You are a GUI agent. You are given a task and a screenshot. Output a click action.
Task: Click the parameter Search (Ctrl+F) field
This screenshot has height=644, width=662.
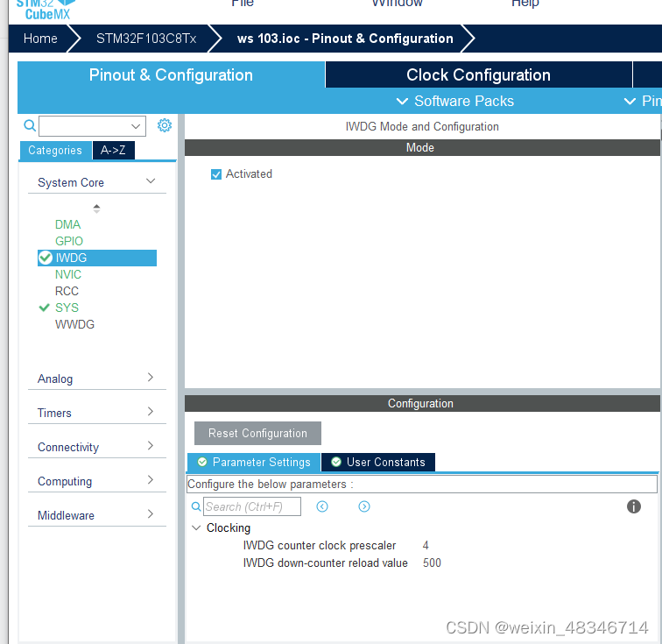[252, 506]
